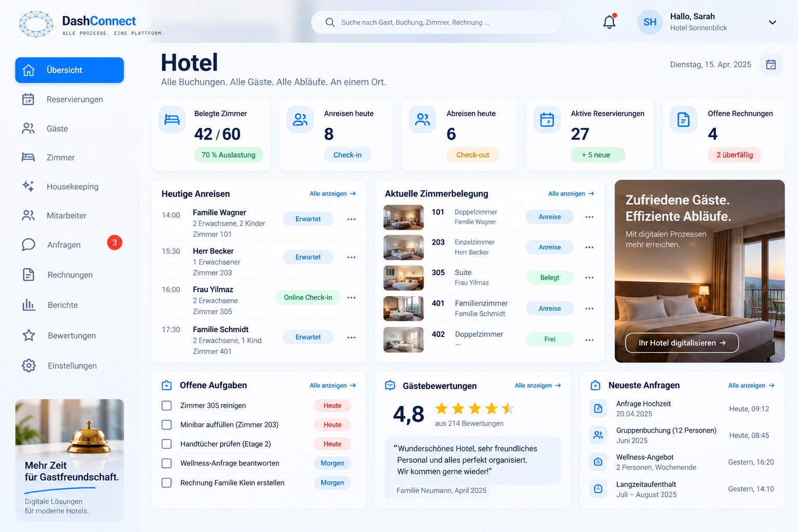The width and height of the screenshot is (798, 532).
Task: Check off 'Minibar auffüllen (Zimmer 203)'
Action: tap(167, 425)
